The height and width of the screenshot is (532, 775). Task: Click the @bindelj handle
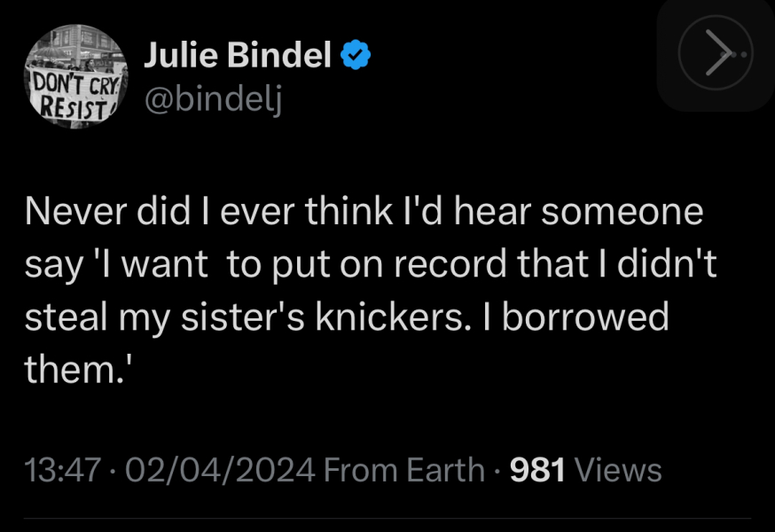(213, 99)
